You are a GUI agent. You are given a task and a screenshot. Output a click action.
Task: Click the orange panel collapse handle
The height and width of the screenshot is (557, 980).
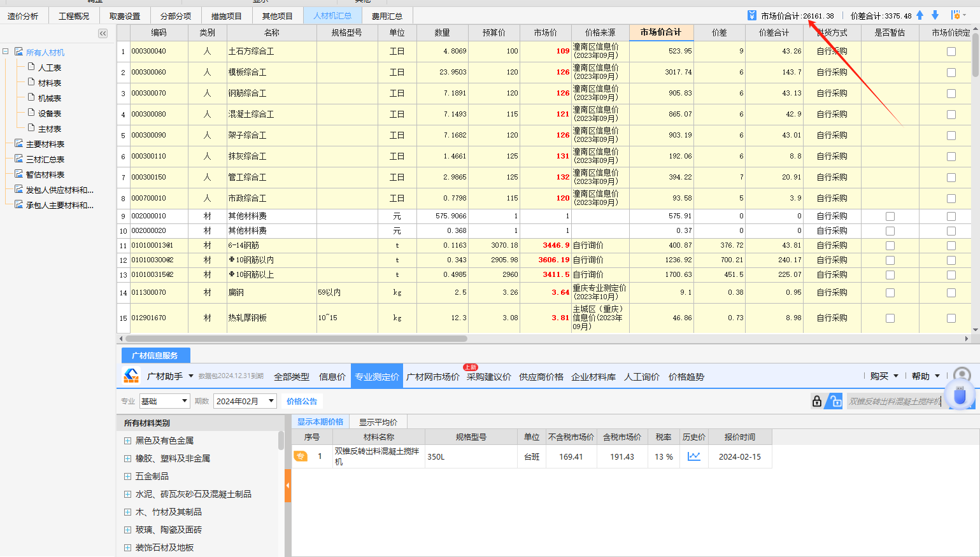288,486
